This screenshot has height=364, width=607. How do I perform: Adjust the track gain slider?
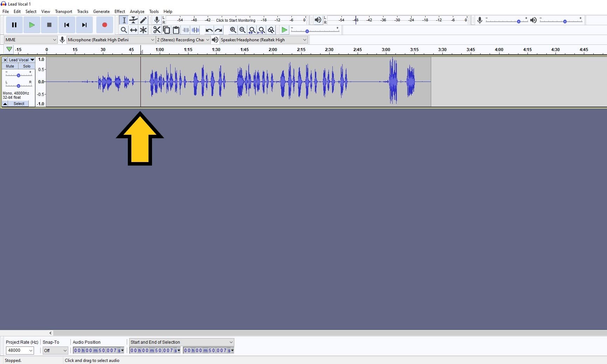(x=18, y=75)
